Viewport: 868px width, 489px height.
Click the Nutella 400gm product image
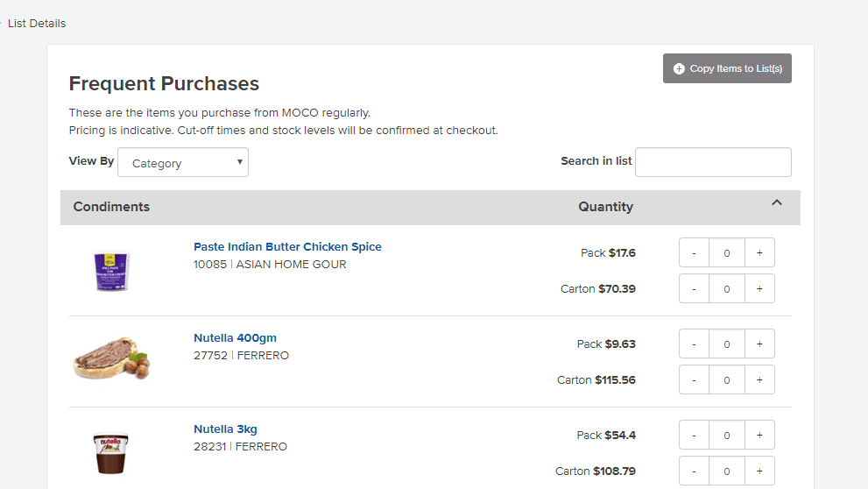(x=111, y=359)
